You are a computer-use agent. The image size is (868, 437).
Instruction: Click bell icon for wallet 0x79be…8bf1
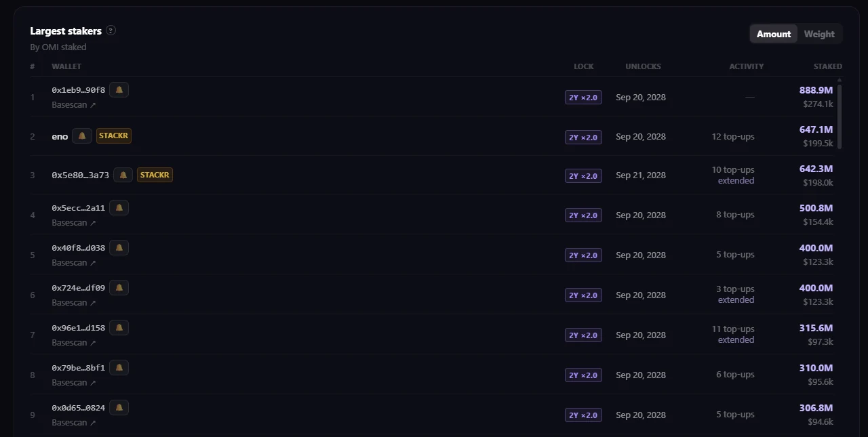click(x=119, y=367)
